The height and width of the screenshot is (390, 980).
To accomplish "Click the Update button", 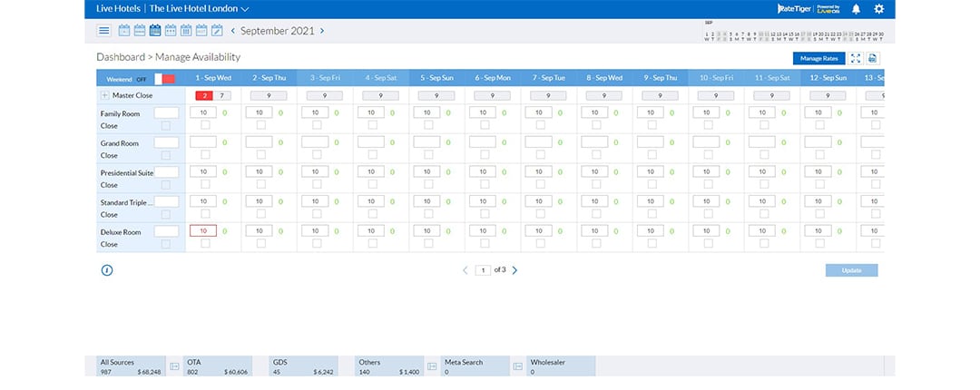I will point(851,270).
